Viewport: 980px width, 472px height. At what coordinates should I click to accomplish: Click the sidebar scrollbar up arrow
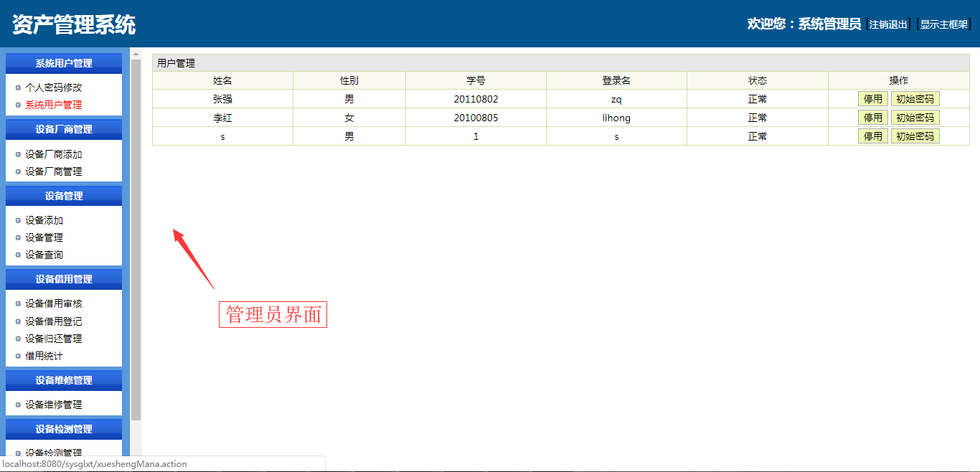click(x=136, y=54)
